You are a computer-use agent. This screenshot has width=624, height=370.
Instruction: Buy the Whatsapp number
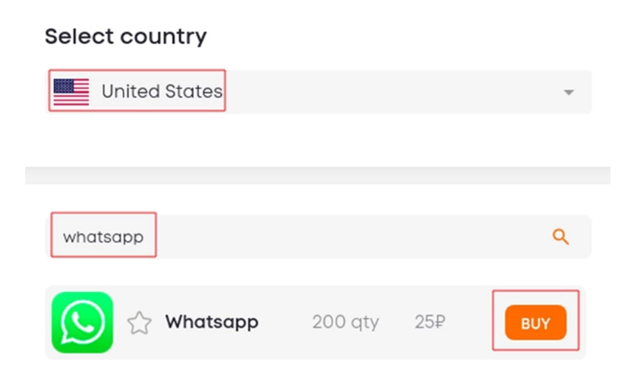point(536,323)
